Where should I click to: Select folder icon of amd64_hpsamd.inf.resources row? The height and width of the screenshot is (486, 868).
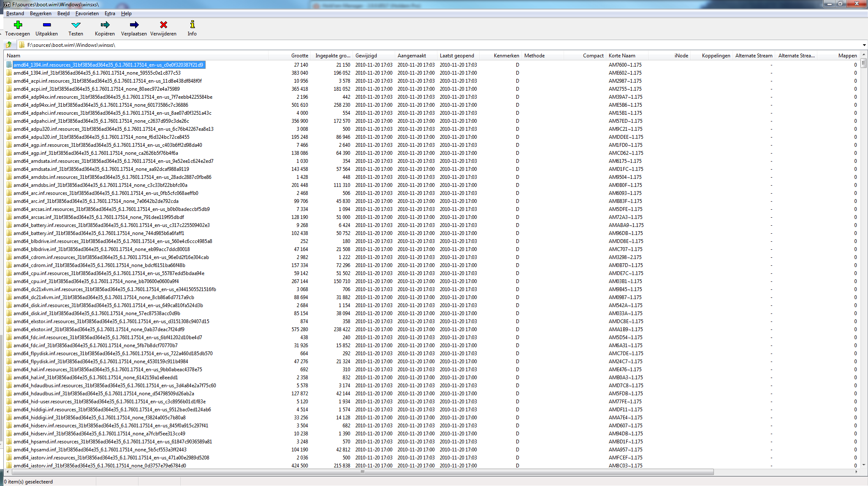point(9,442)
